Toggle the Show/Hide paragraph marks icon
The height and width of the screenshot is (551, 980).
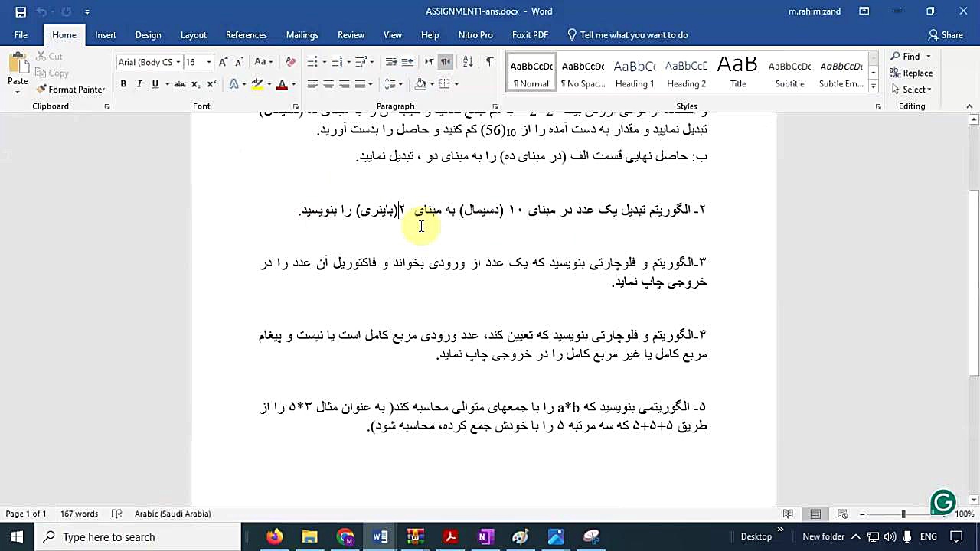click(489, 62)
